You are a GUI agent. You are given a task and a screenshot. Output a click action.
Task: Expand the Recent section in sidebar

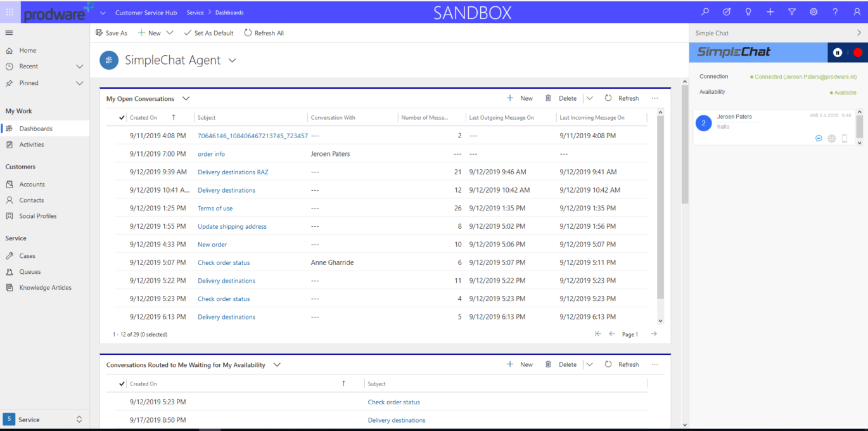click(79, 66)
